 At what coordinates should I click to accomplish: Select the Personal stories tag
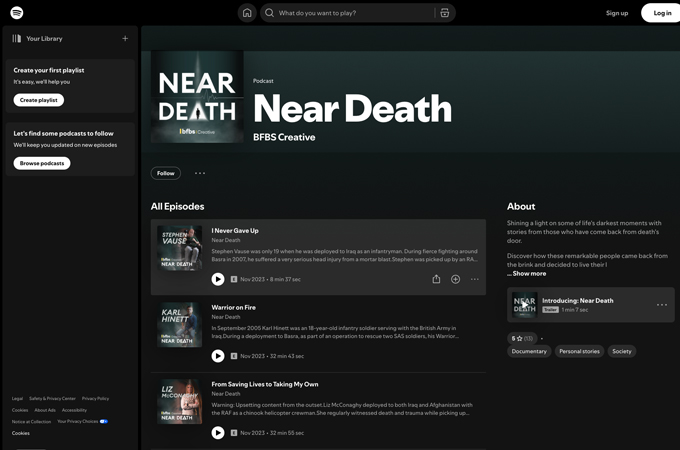pyautogui.click(x=579, y=351)
